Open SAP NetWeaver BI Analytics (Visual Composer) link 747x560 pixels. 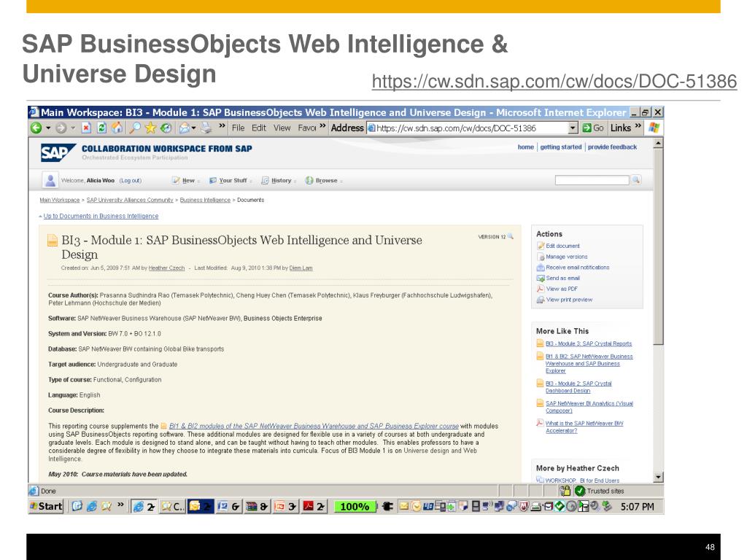[x=589, y=407]
